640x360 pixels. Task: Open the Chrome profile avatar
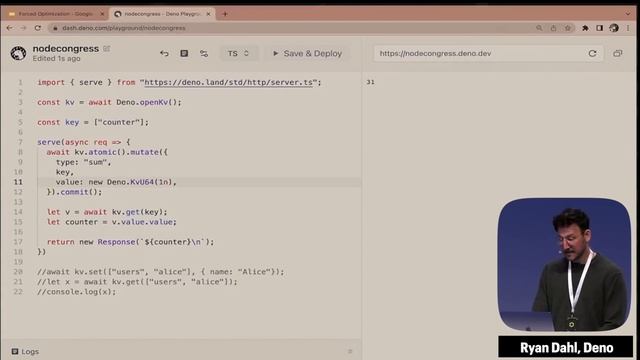coord(614,28)
